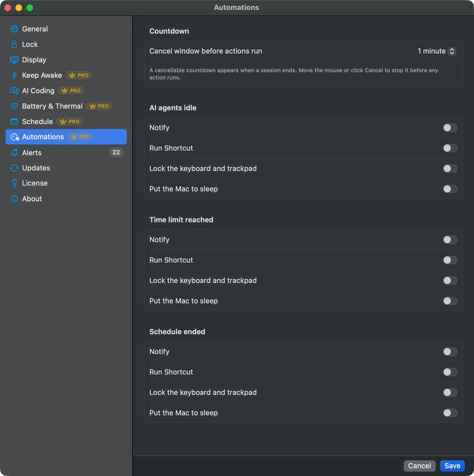Click the Cancel window before actions run label
Image resolution: width=474 pixels, height=476 pixels.
pyautogui.click(x=206, y=51)
